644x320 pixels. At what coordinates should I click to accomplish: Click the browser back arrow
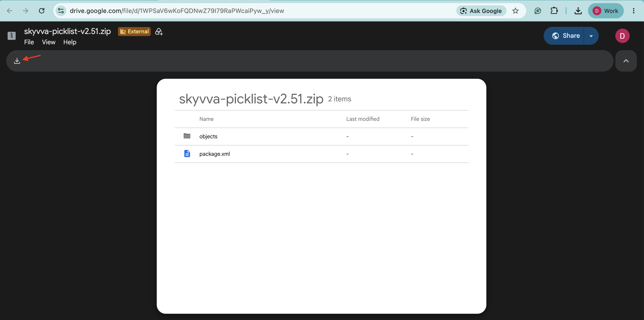tap(9, 11)
